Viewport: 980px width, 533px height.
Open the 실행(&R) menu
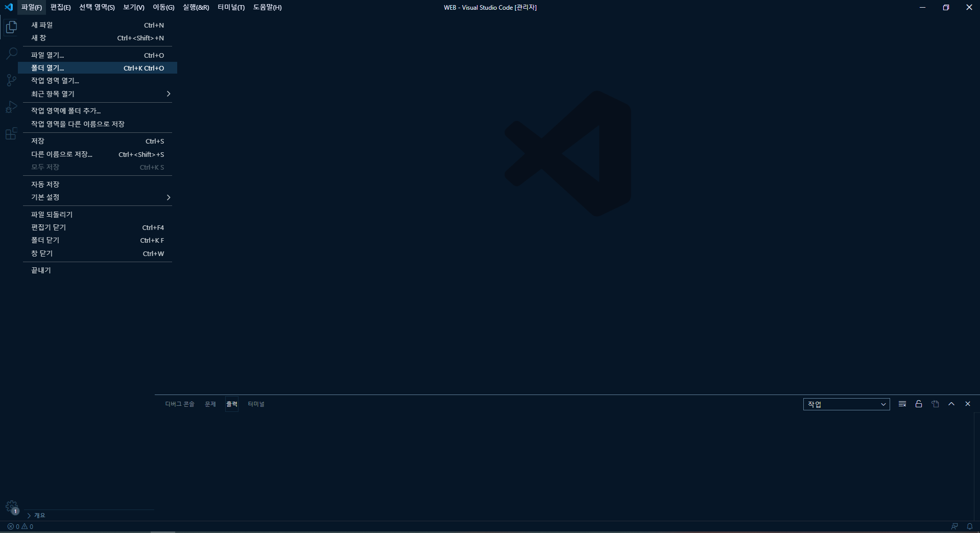(x=196, y=7)
